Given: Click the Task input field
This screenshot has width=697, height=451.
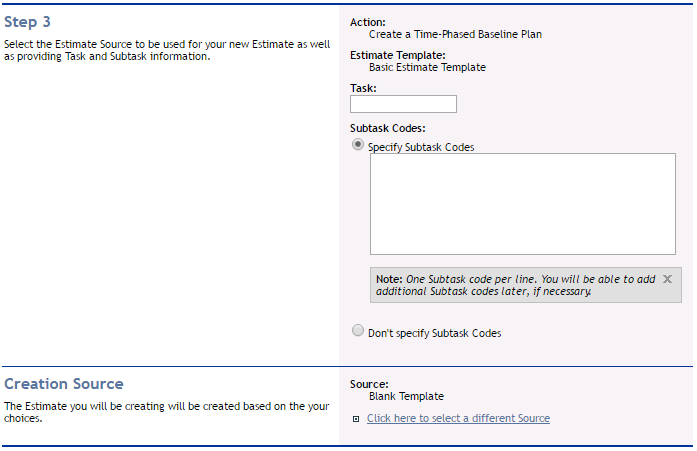Looking at the screenshot, I should pyautogui.click(x=403, y=104).
